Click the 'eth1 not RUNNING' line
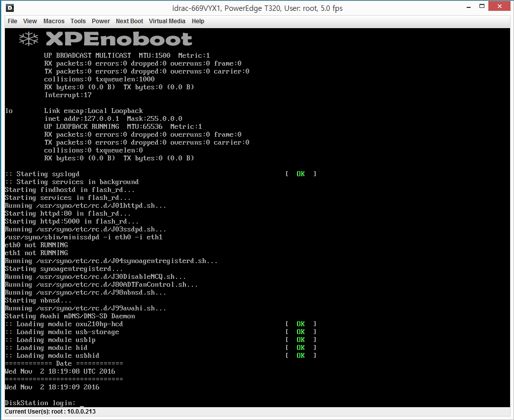This screenshot has height=420, width=514. coord(37,253)
